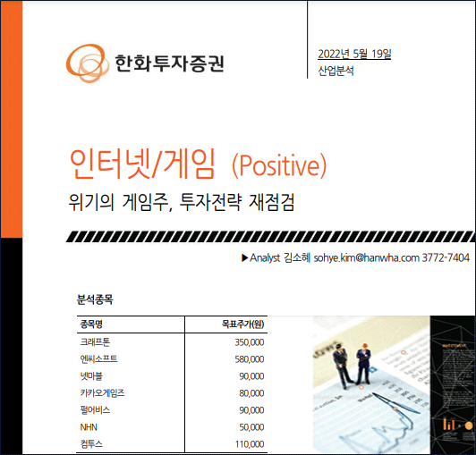Image resolution: width=476 pixels, height=455 pixels.
Task: Click target price 110,000
Action: tap(250, 444)
